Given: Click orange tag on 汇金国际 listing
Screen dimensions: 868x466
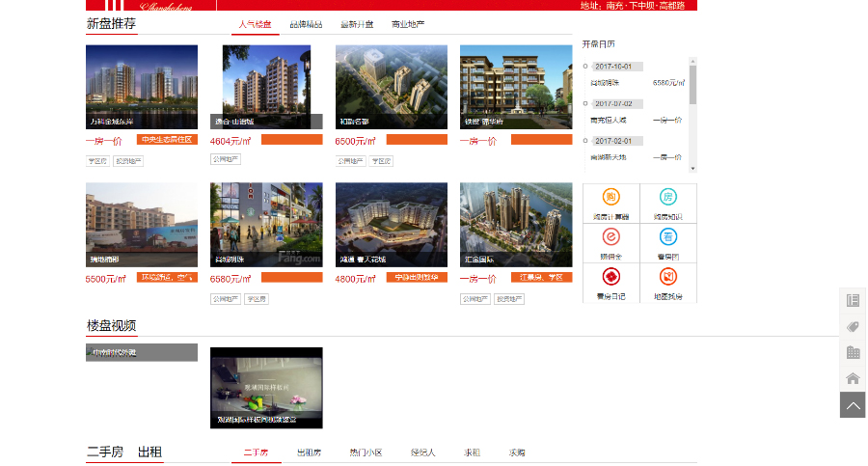Looking at the screenshot, I should [541, 278].
